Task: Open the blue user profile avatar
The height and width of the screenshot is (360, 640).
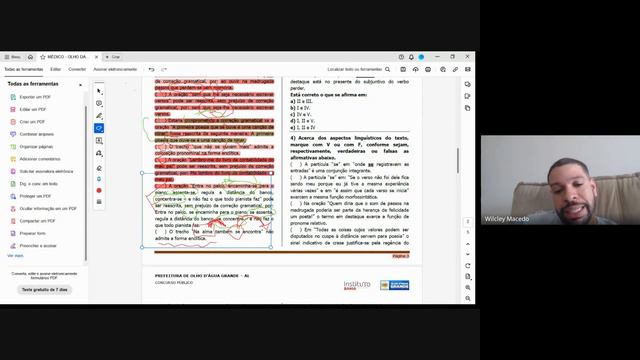Action: tap(421, 57)
